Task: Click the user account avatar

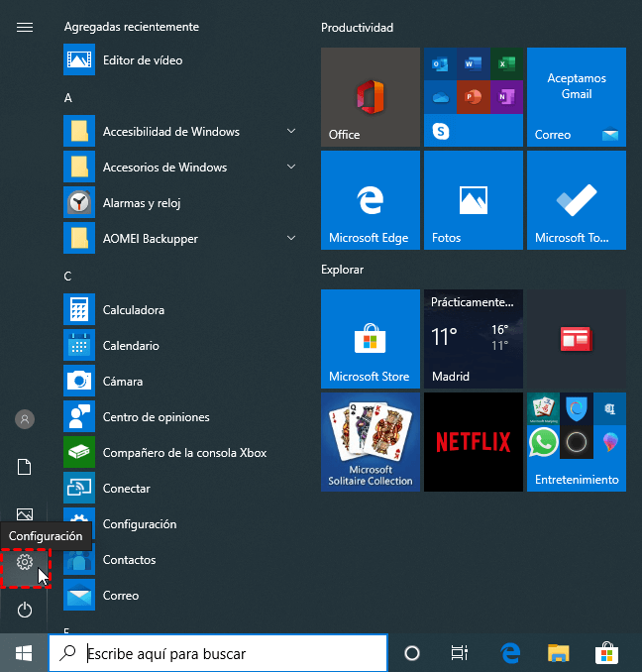Action: point(25,419)
